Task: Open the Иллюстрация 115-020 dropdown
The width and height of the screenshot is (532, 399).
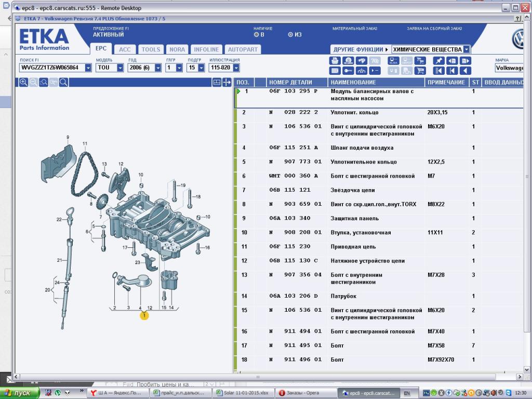Action: pos(236,68)
